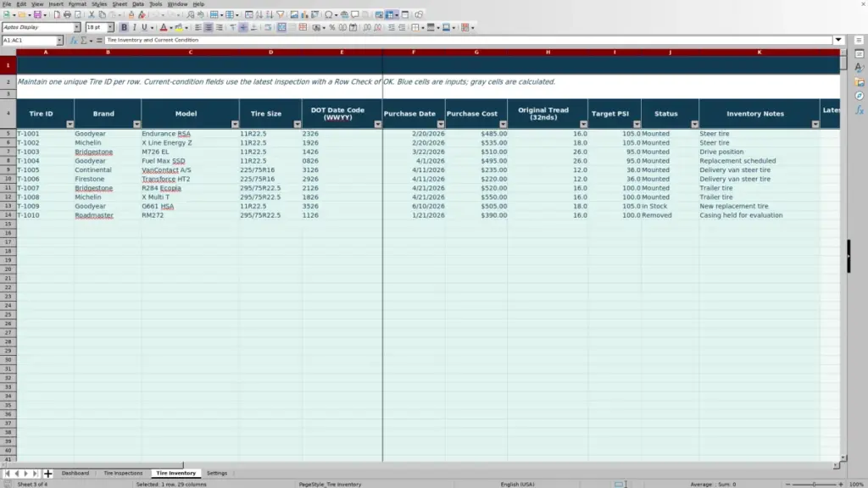Viewport: 868px width, 488px height.
Task: Open the Model column filter dropdown
Action: pyautogui.click(x=235, y=125)
